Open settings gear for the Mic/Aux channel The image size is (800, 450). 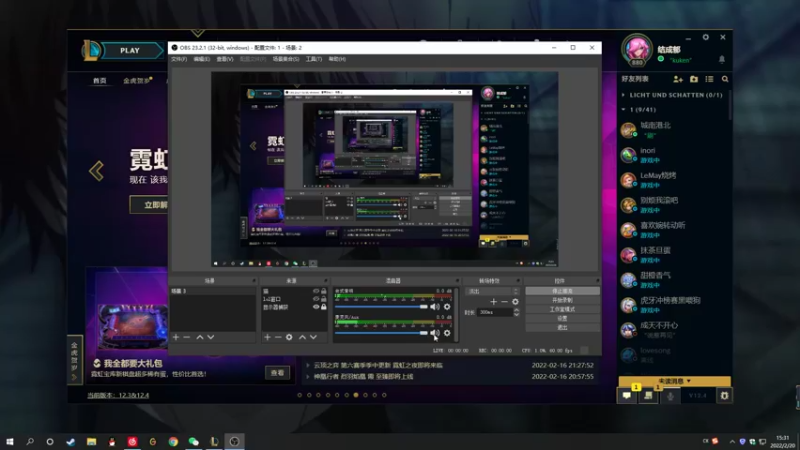coord(447,333)
